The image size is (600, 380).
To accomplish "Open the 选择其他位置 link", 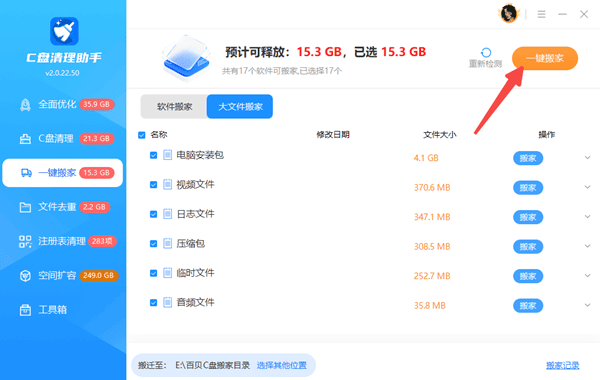I will click(282, 365).
